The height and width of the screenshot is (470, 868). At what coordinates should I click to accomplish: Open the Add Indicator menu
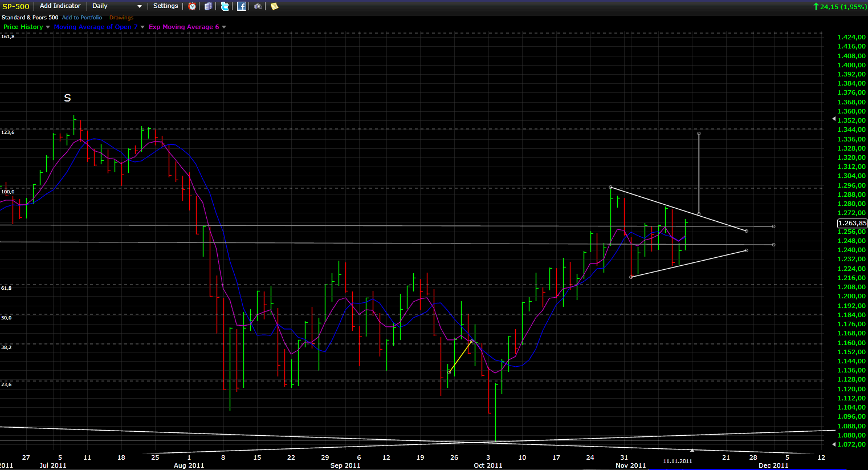[x=60, y=6]
